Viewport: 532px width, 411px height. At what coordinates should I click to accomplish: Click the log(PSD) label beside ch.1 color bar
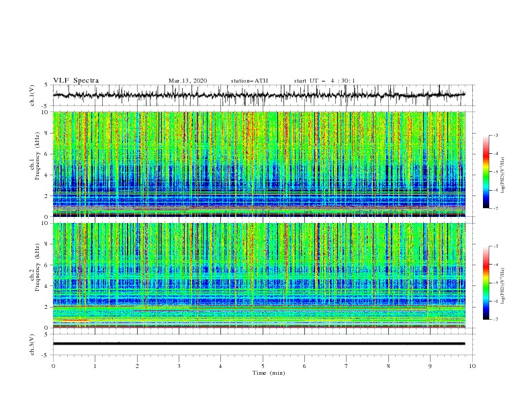(x=504, y=175)
